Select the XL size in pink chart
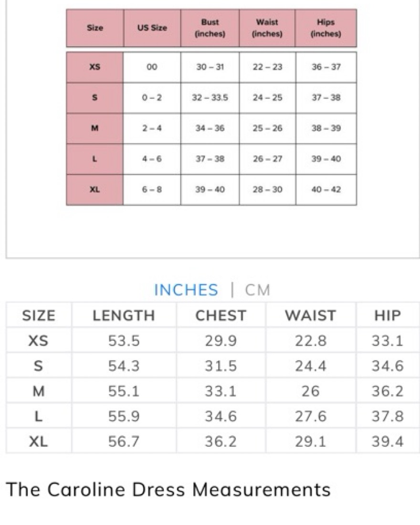420x525 pixels. point(95,189)
